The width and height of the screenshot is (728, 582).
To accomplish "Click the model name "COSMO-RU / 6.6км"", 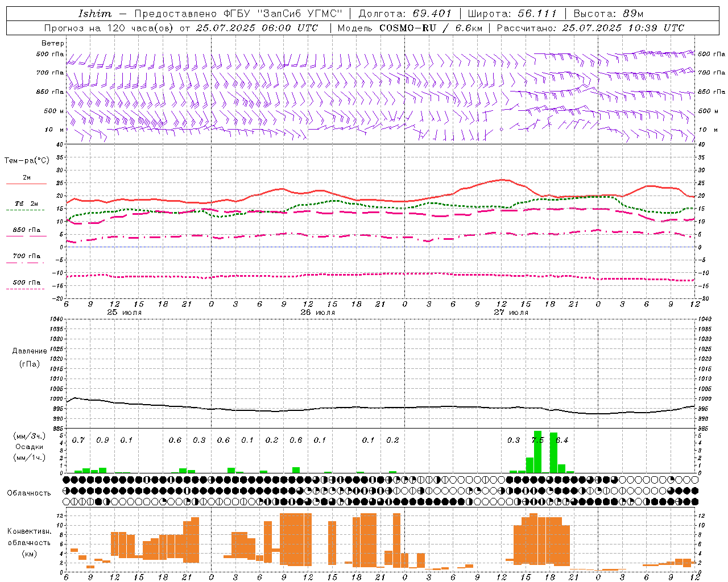I will coord(431,28).
